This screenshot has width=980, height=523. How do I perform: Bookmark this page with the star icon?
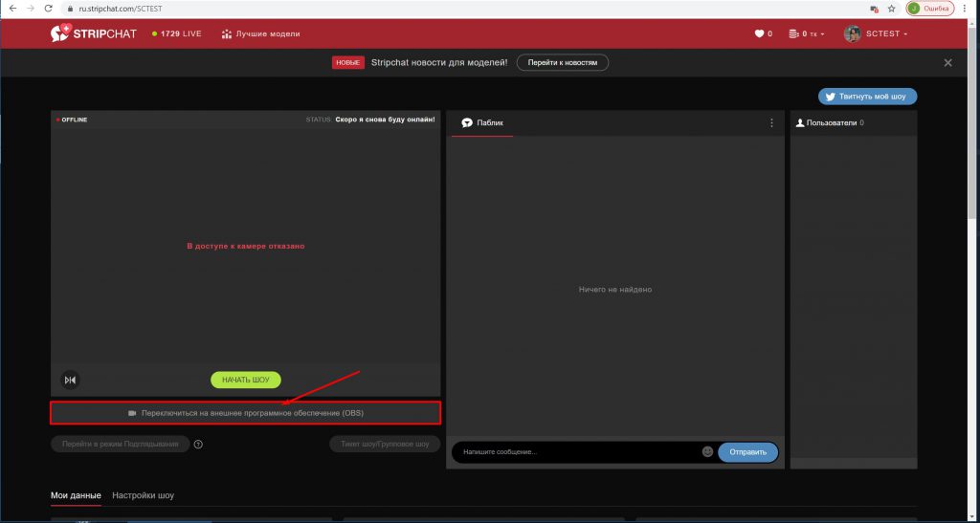(892, 9)
